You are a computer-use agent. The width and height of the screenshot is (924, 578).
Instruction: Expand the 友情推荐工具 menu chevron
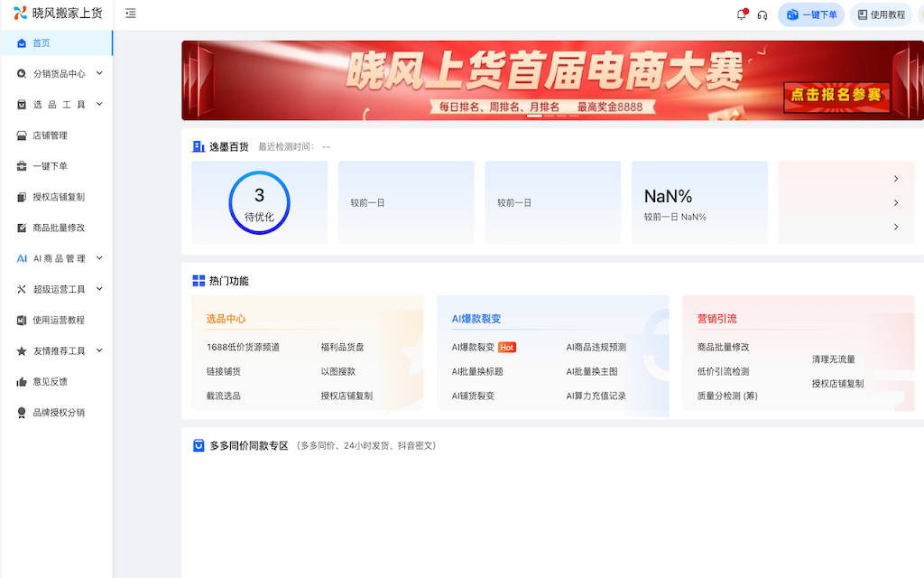click(99, 350)
